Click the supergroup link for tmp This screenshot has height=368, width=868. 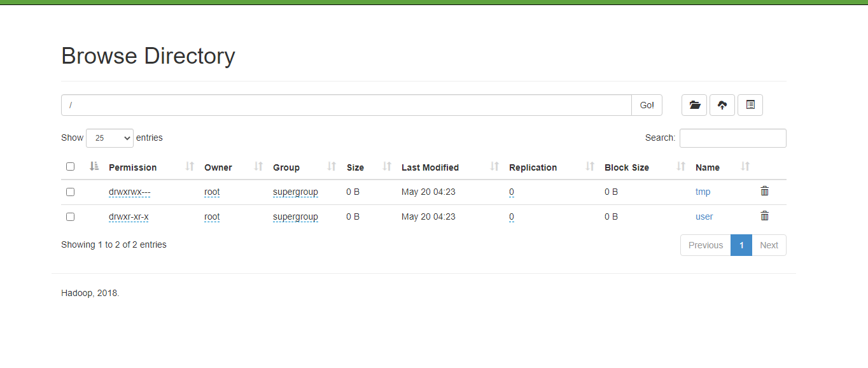click(295, 191)
